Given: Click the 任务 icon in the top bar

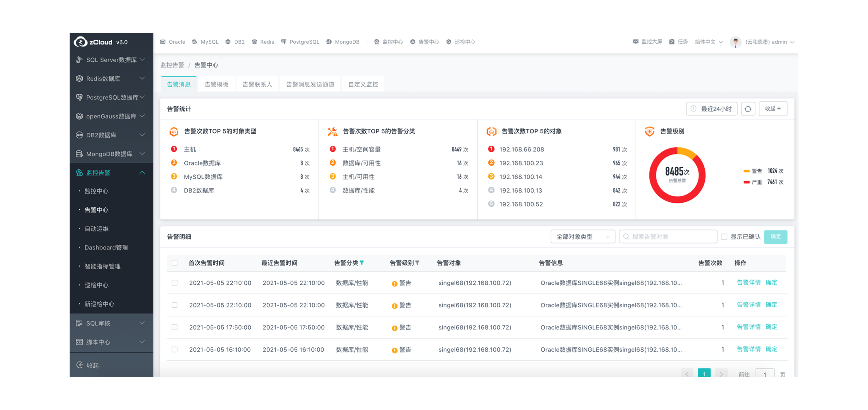Looking at the screenshot, I should click(672, 42).
